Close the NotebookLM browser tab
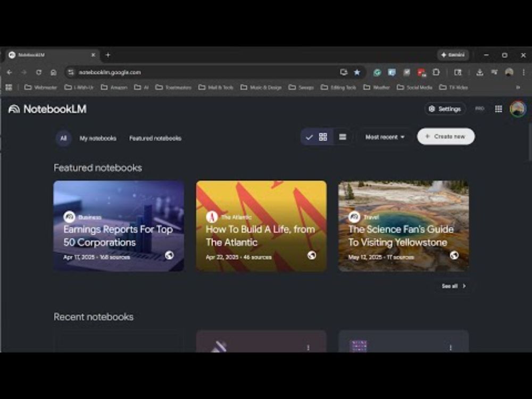The height and width of the screenshot is (399, 532). point(93,55)
